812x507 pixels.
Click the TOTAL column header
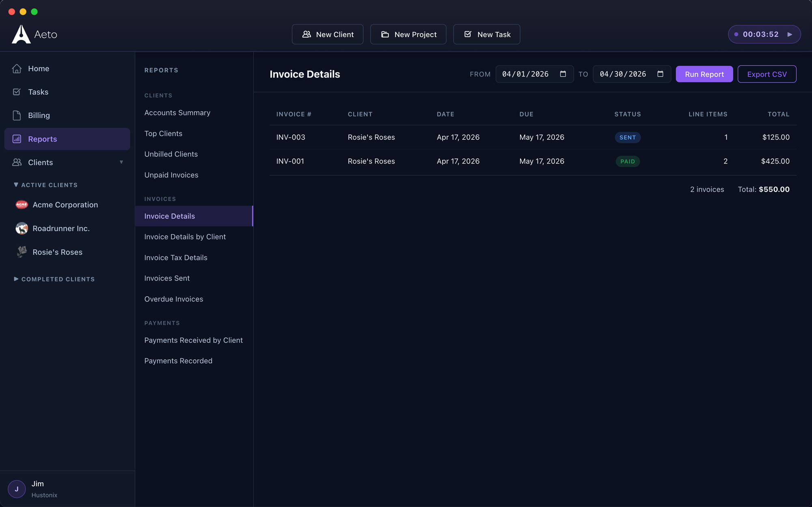click(x=778, y=114)
